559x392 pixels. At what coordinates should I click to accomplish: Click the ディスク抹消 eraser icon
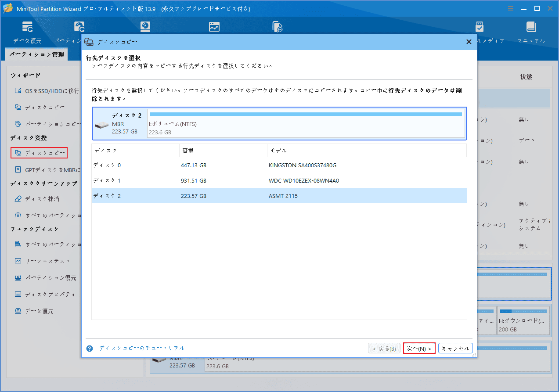[x=18, y=199]
